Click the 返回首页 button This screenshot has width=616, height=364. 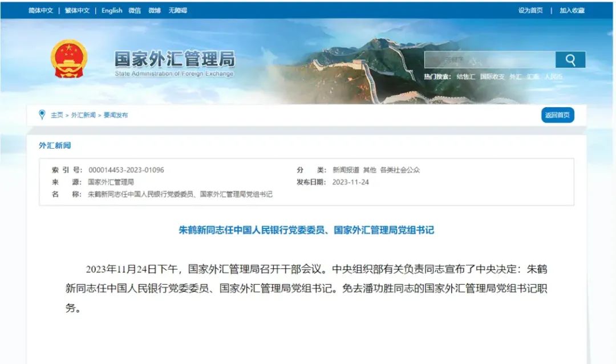[557, 115]
